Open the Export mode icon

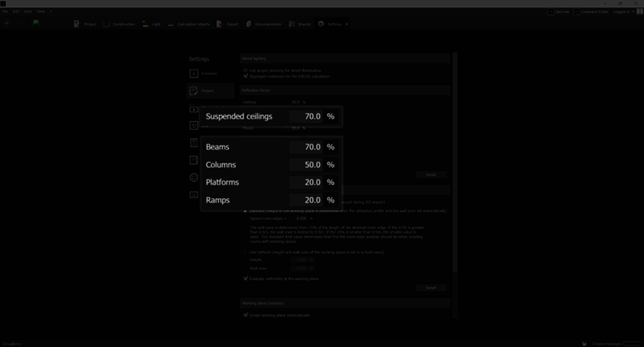[220, 24]
